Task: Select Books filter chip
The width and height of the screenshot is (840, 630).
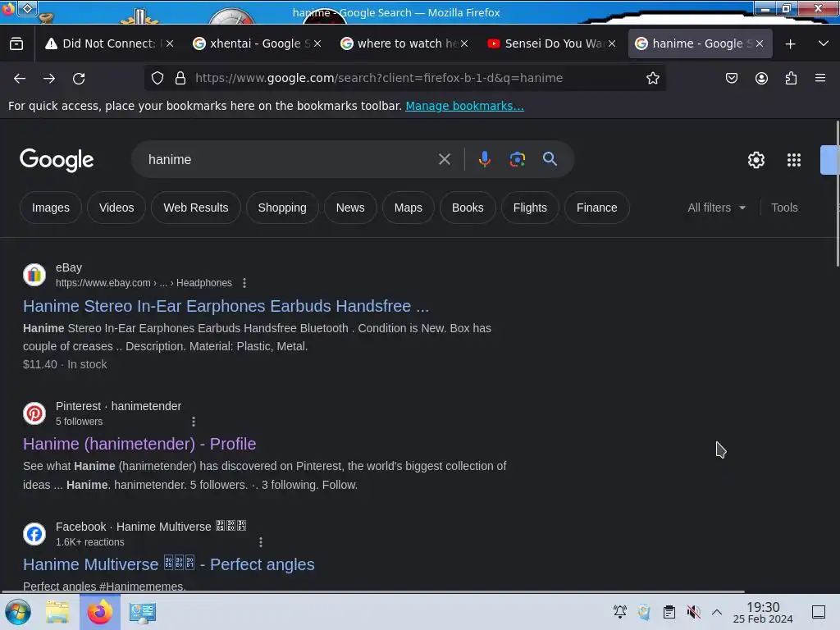Action: [x=468, y=208]
